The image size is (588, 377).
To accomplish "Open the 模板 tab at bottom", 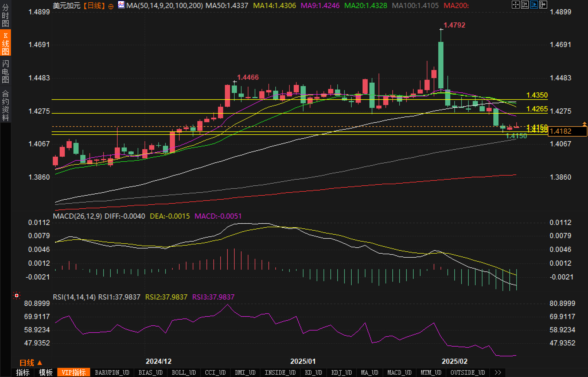I will (x=46, y=372).
